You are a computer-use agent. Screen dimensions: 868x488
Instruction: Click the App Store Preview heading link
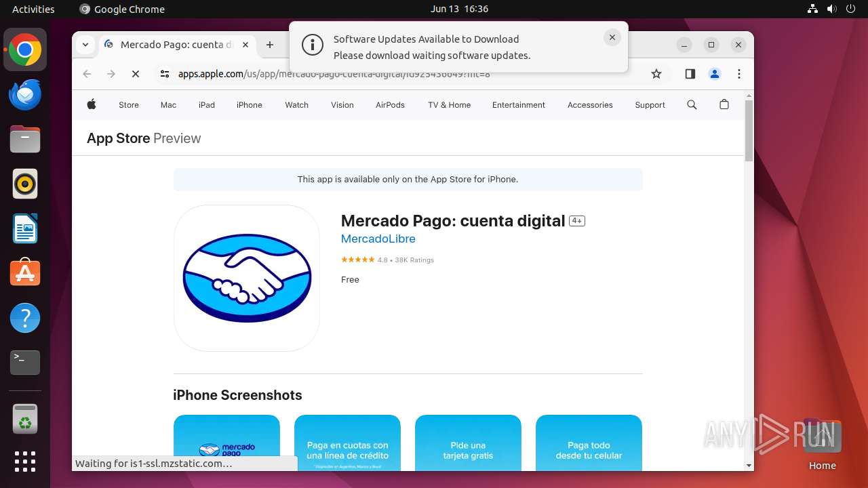(x=144, y=138)
